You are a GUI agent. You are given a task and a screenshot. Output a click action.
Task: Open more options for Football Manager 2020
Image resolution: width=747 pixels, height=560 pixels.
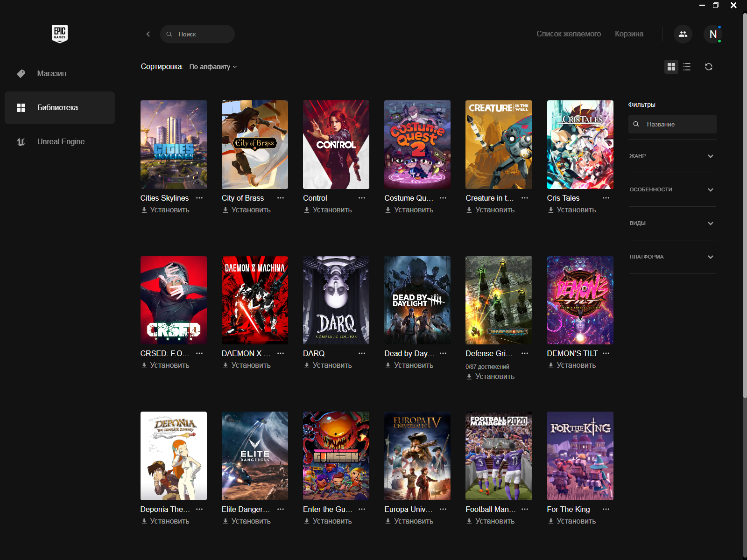525,509
